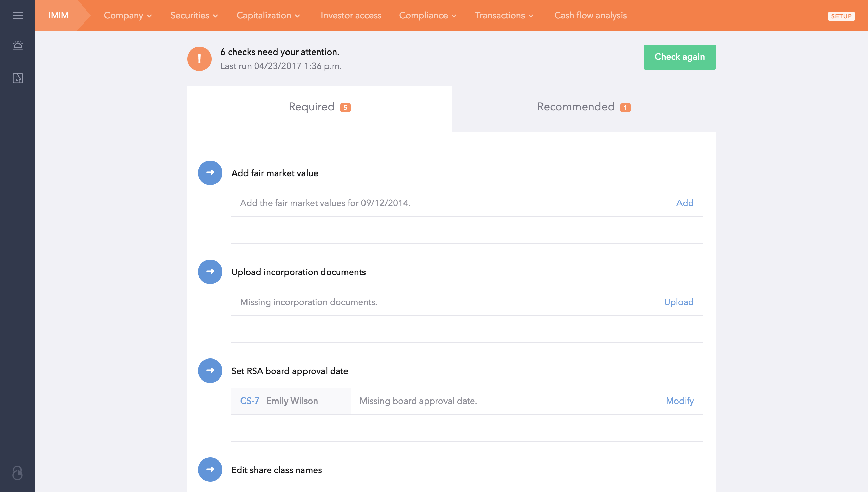Click the arrow icon for Set RSA board approval date
This screenshot has height=492, width=868.
click(x=210, y=371)
